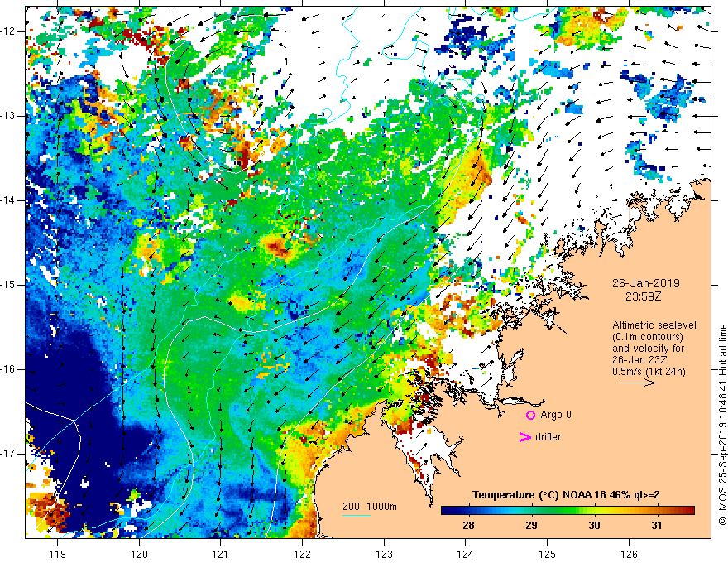Click the longitude label 121

221,554
